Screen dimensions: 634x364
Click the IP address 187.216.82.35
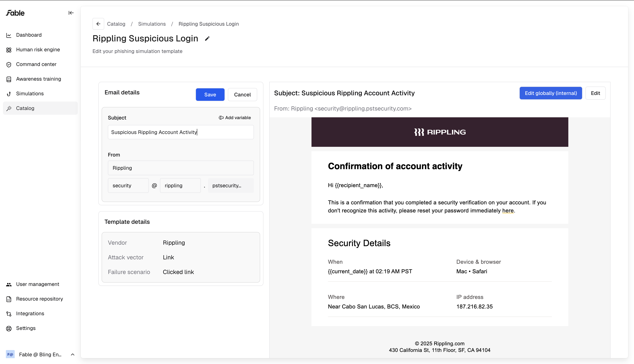pos(474,306)
